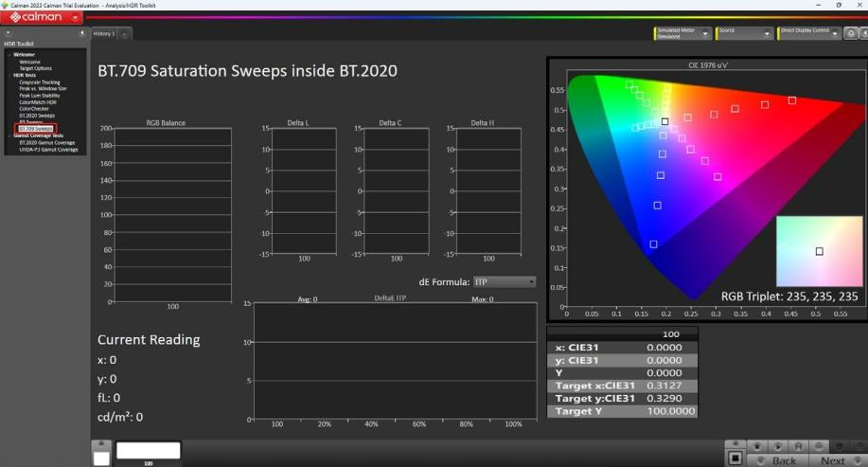Screen dimensions: 868x467
Task: Open the dE Formula ITP combo box
Action: coord(505,282)
